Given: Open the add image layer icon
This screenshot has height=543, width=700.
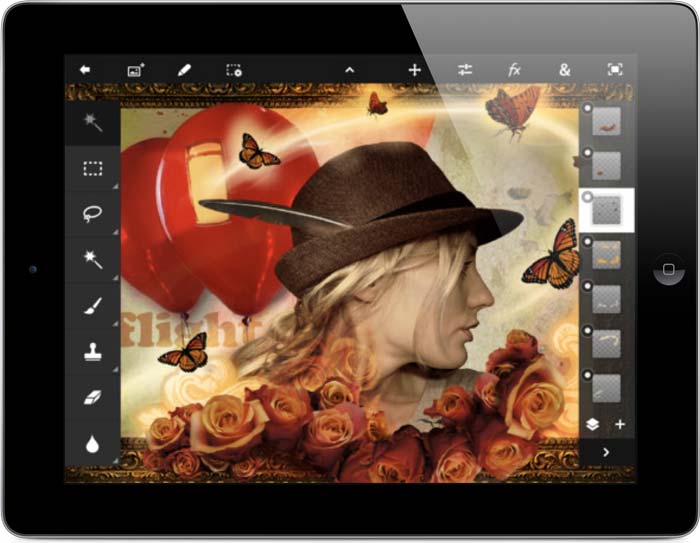Looking at the screenshot, I should coord(136,70).
